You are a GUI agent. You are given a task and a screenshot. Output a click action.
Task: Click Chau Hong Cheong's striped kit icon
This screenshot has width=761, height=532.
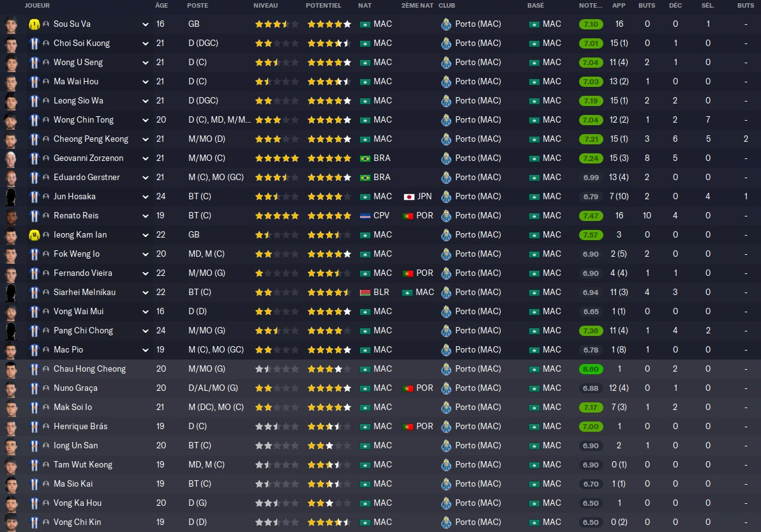pyautogui.click(x=34, y=369)
